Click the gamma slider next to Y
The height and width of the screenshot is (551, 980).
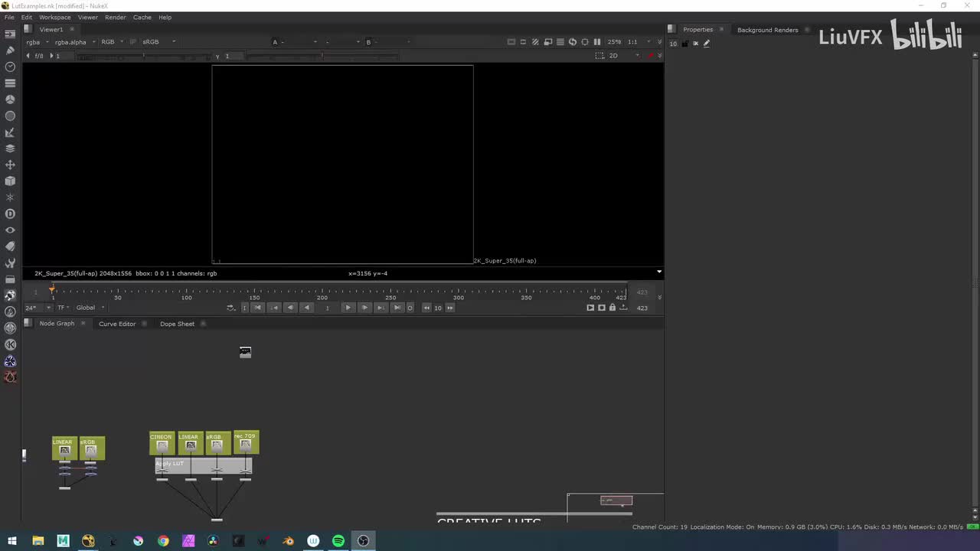[322, 56]
